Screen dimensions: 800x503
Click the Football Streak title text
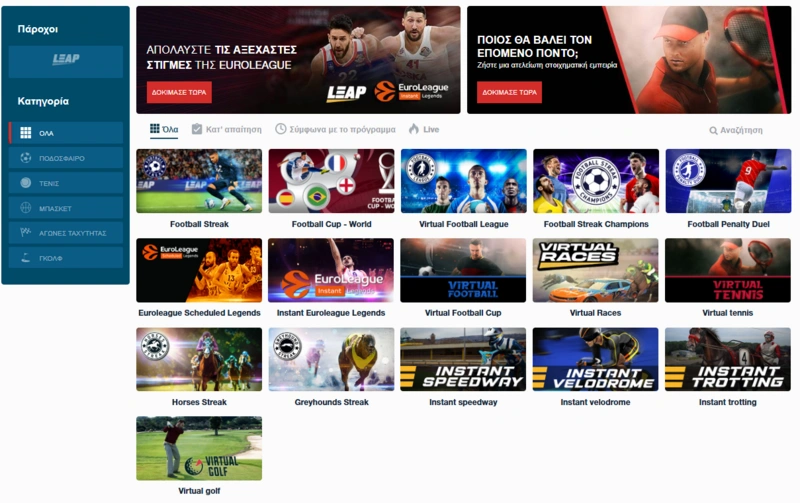(199, 224)
